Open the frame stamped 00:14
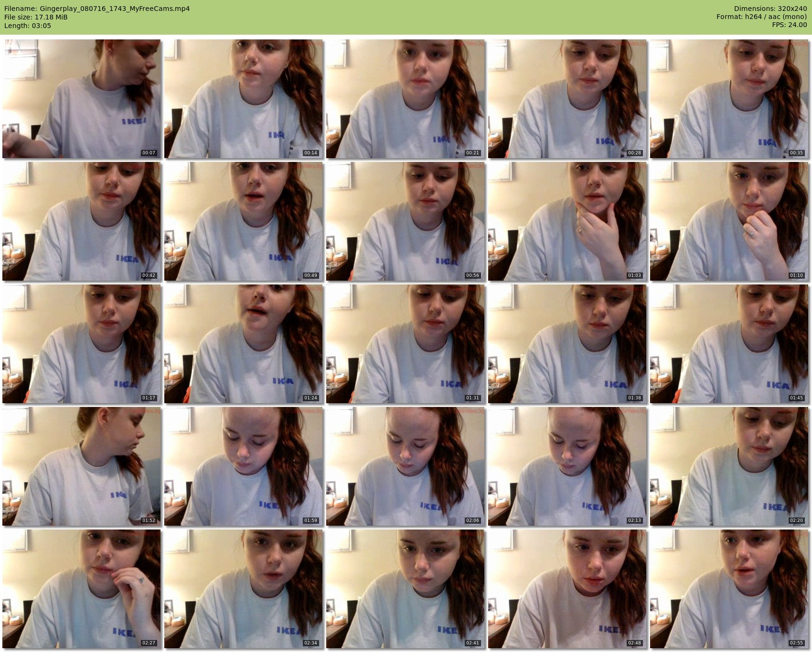Screen dimensions: 812x652 pyautogui.click(x=244, y=99)
